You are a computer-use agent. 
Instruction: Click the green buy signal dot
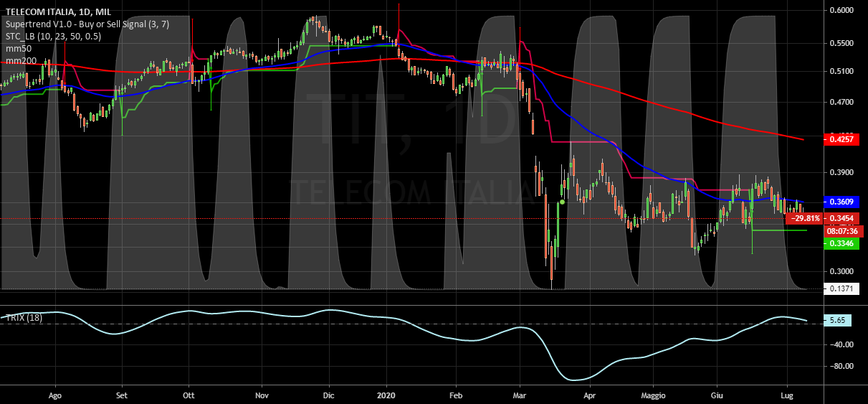[x=562, y=202]
